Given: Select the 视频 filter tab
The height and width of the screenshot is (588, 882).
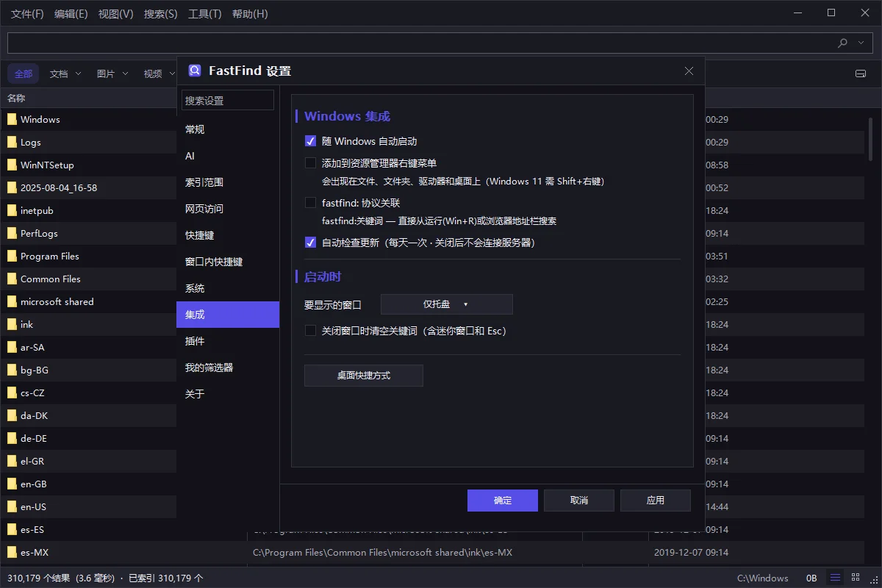Looking at the screenshot, I should (x=153, y=73).
